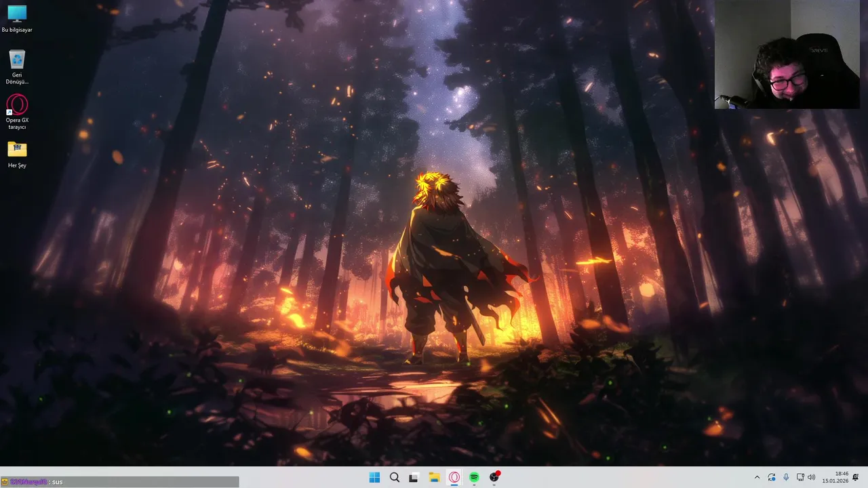Open File Explorer from the taskbar
This screenshot has height=488, width=868.
[x=434, y=477]
